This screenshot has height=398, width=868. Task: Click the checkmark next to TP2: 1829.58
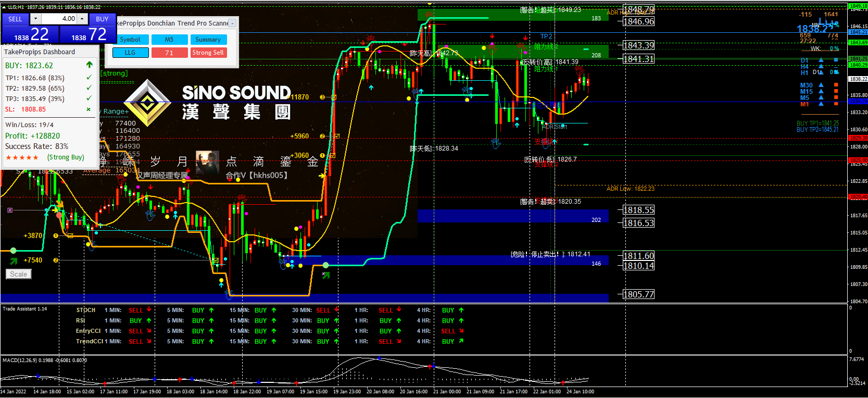pyautogui.click(x=89, y=88)
